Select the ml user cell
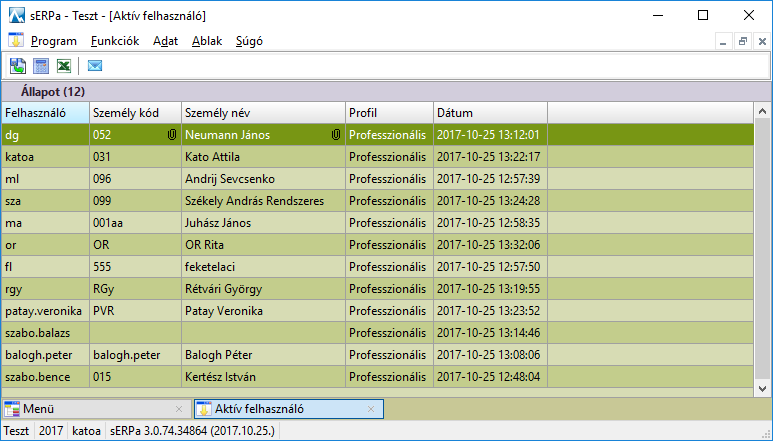The image size is (773, 441). pyautogui.click(x=45, y=179)
